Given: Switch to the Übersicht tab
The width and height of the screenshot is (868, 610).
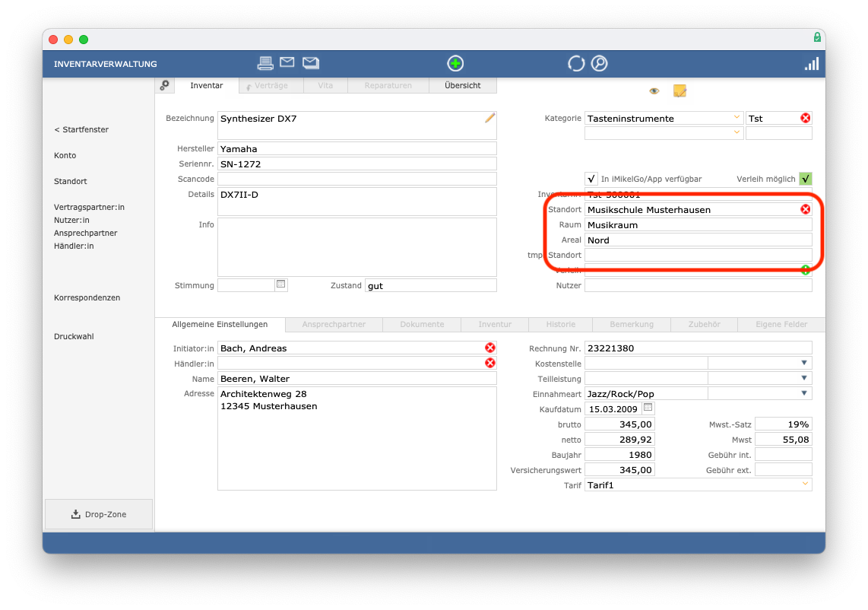Looking at the screenshot, I should click(x=463, y=85).
